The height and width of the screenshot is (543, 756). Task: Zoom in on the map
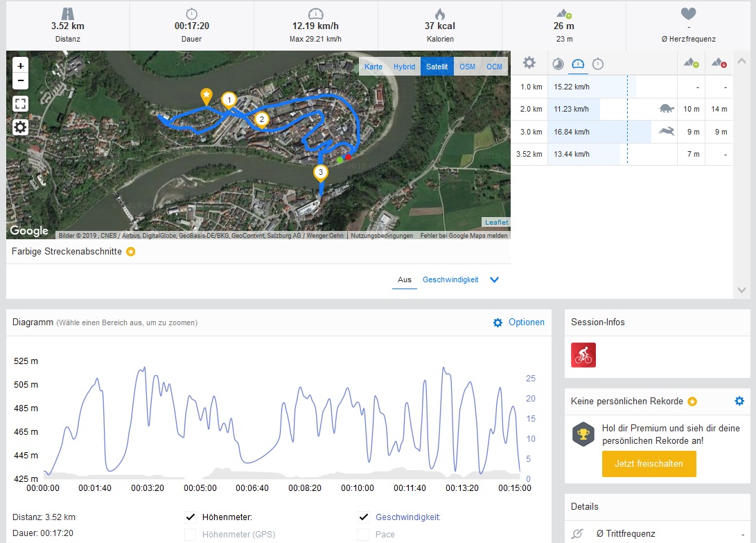coord(20,65)
